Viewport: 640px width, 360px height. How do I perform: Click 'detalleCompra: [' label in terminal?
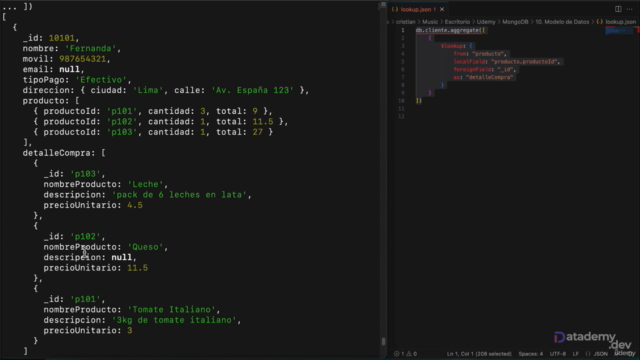(x=64, y=153)
